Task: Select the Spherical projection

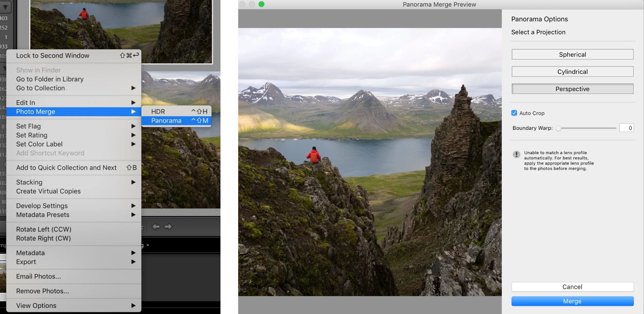Action: click(x=572, y=54)
